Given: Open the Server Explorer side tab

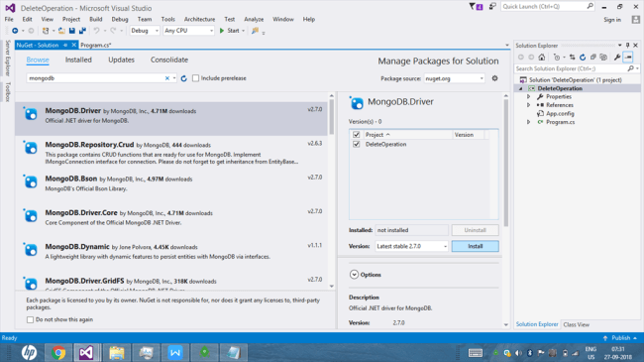Looking at the screenshot, I should click(7, 58).
